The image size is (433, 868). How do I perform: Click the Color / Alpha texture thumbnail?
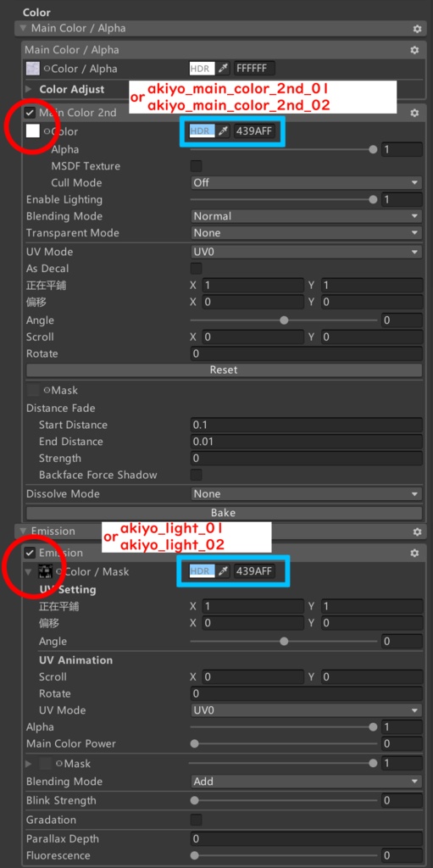pos(33,70)
